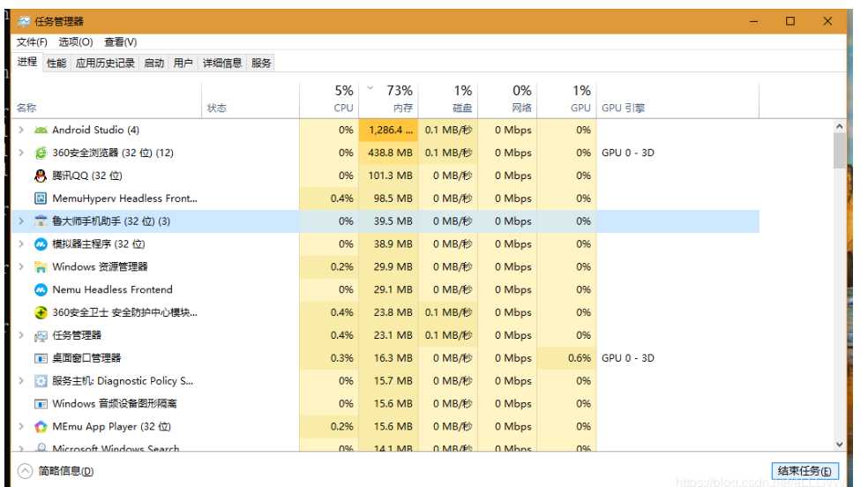Click the 0.6% GPU value

580,358
